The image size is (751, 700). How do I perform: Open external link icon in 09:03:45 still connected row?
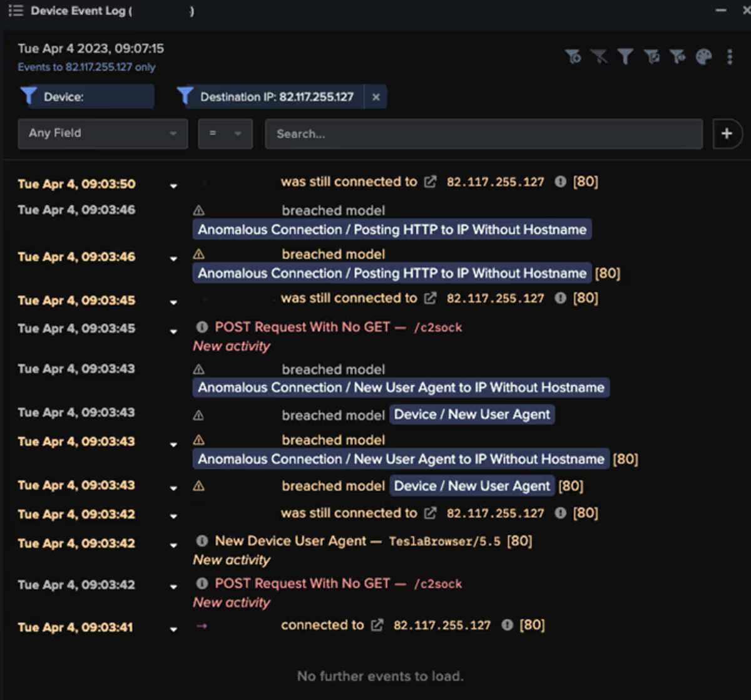coord(431,298)
